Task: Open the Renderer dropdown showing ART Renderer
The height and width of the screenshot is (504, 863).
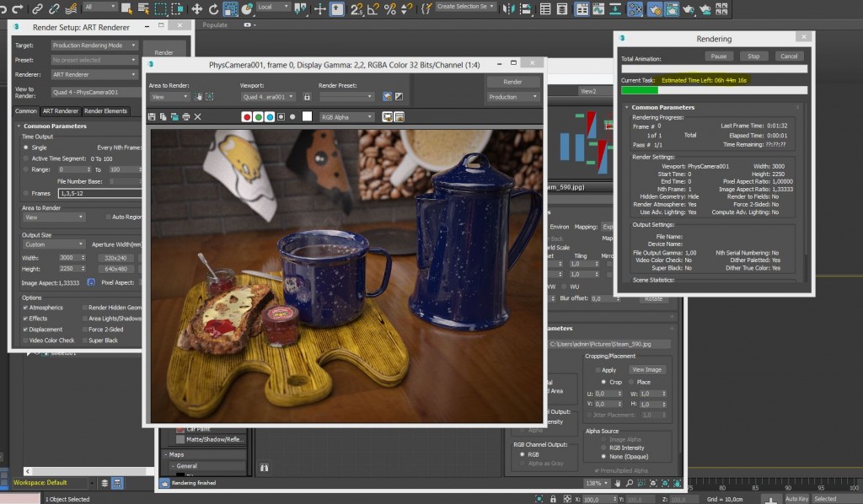Action: point(94,74)
